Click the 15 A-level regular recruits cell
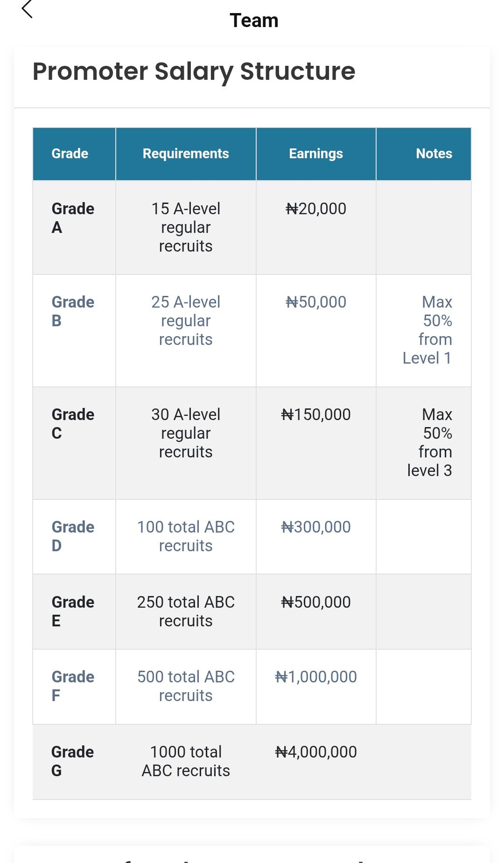 point(186,227)
